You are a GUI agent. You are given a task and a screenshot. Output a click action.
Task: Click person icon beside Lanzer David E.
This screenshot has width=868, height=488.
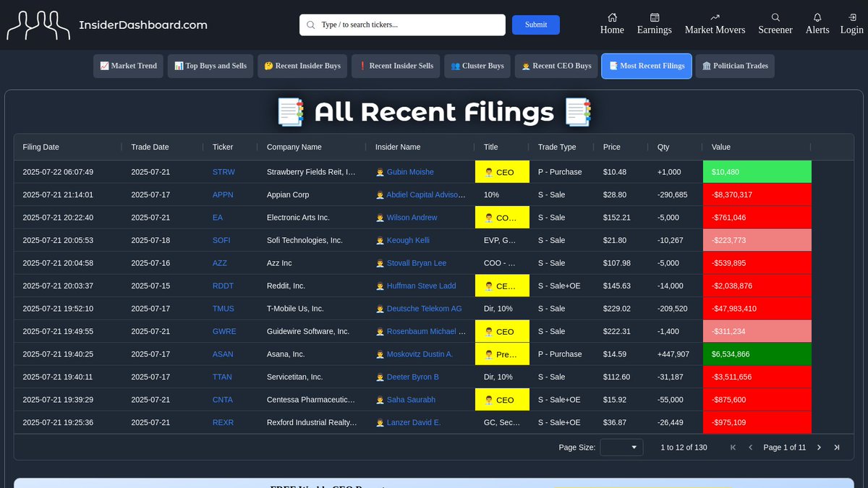[380, 423]
